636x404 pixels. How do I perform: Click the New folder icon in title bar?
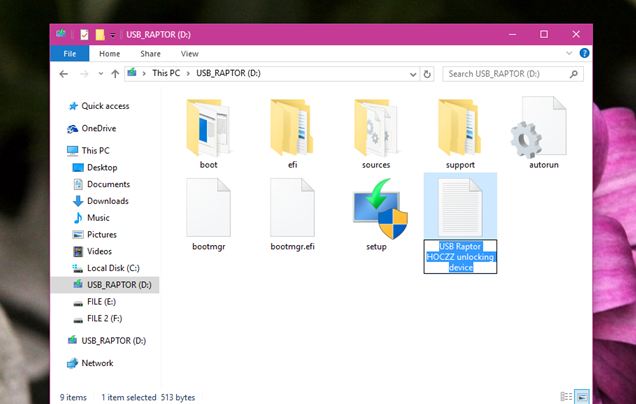click(100, 34)
